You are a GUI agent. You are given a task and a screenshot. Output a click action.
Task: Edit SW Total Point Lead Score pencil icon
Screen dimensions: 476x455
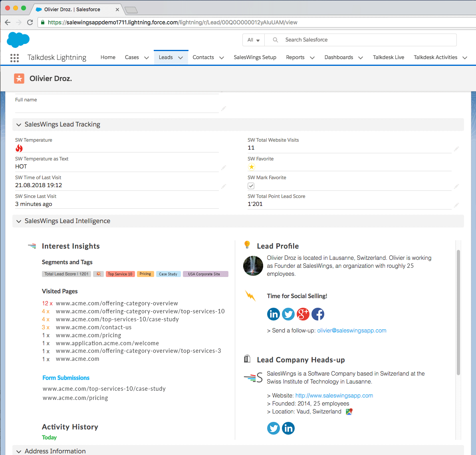pyautogui.click(x=456, y=206)
